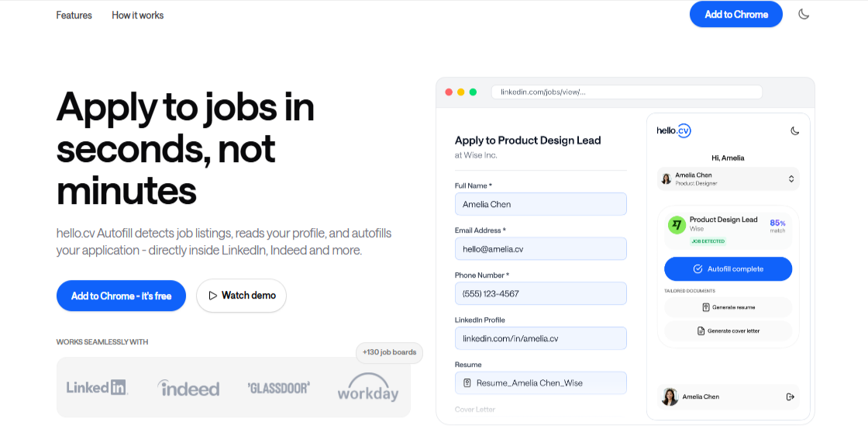The width and height of the screenshot is (868, 429).
Task: Click the Generate resume button
Action: (x=728, y=307)
